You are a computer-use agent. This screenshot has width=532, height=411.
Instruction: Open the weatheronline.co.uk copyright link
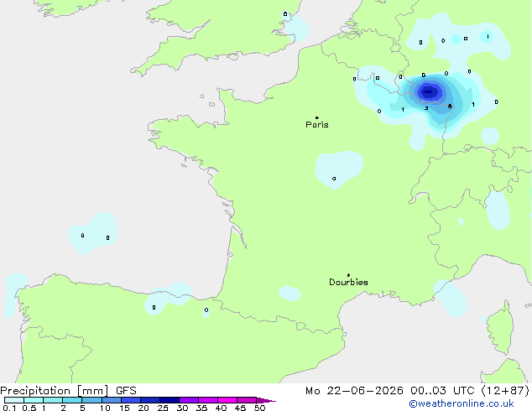click(x=462, y=403)
